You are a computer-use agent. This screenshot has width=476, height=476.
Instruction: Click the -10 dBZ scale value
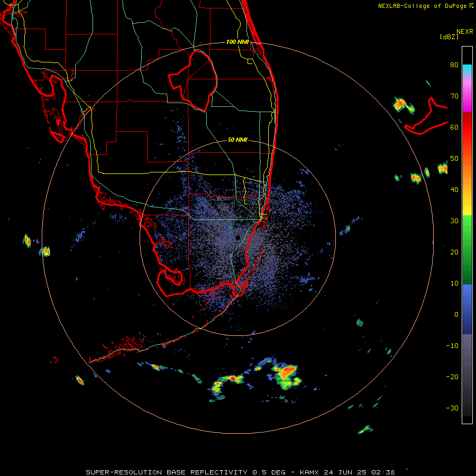452,346
